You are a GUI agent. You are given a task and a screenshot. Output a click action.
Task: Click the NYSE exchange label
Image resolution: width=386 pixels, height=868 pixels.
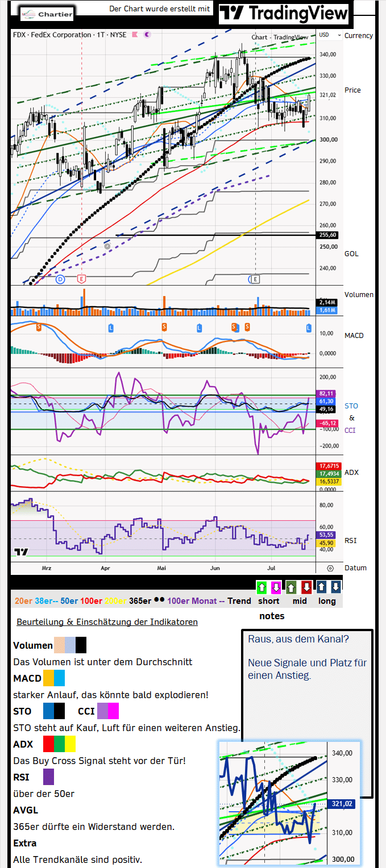tap(118, 35)
